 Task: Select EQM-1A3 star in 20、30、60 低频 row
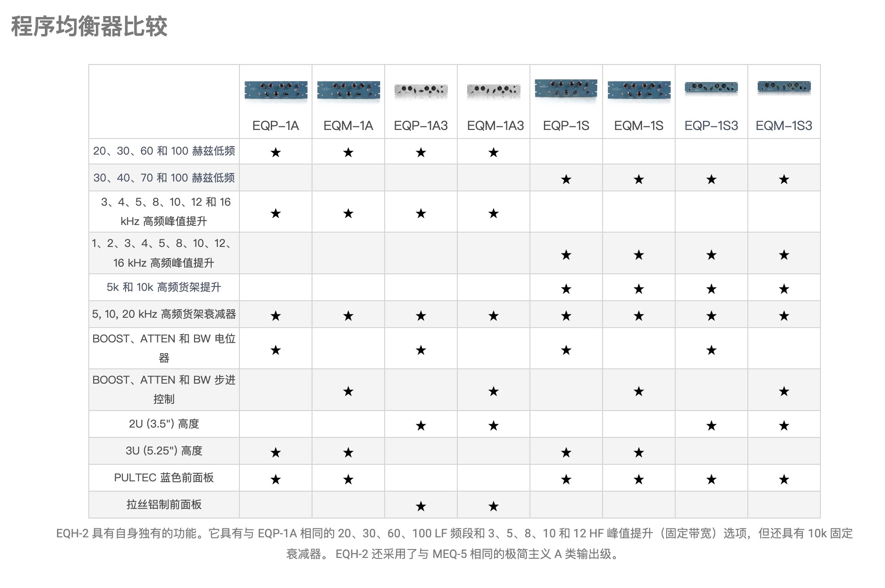coord(494,152)
